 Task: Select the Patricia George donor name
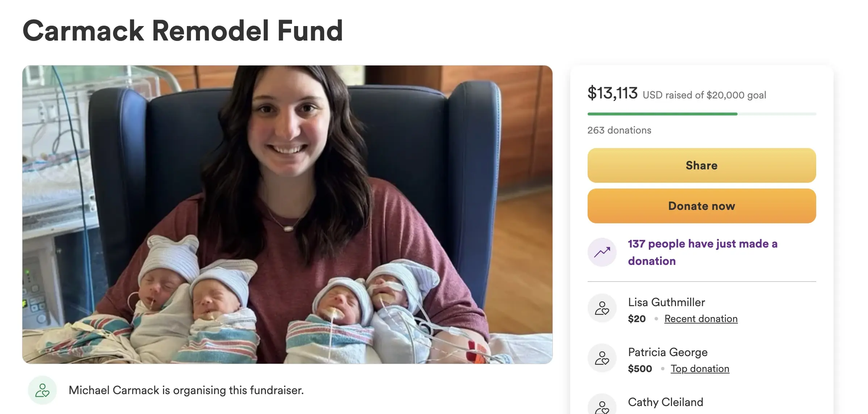[x=668, y=352]
